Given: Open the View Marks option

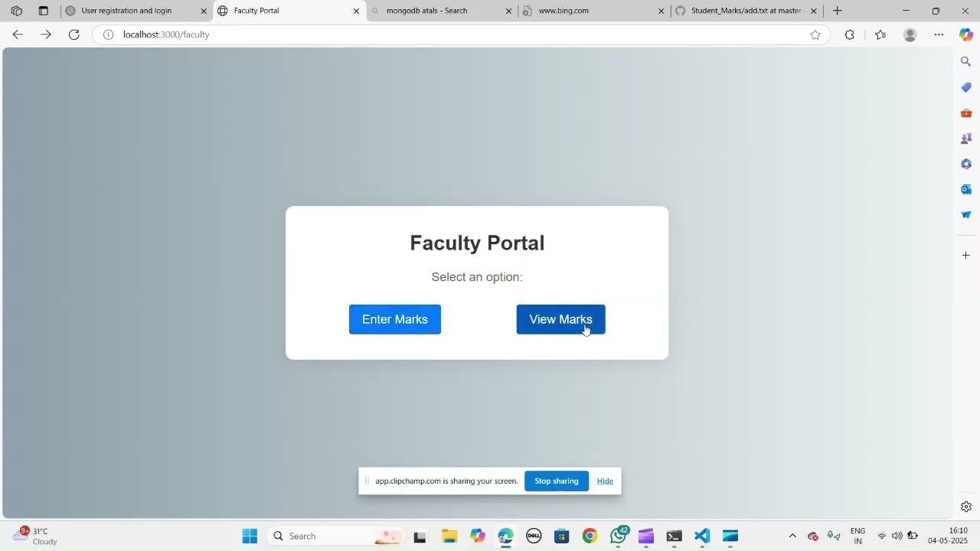Looking at the screenshot, I should (x=560, y=319).
